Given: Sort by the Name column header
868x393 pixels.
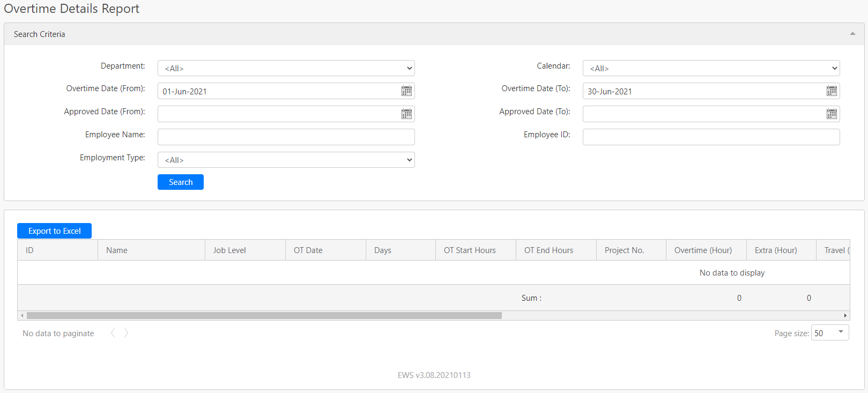Looking at the screenshot, I should [x=152, y=250].
